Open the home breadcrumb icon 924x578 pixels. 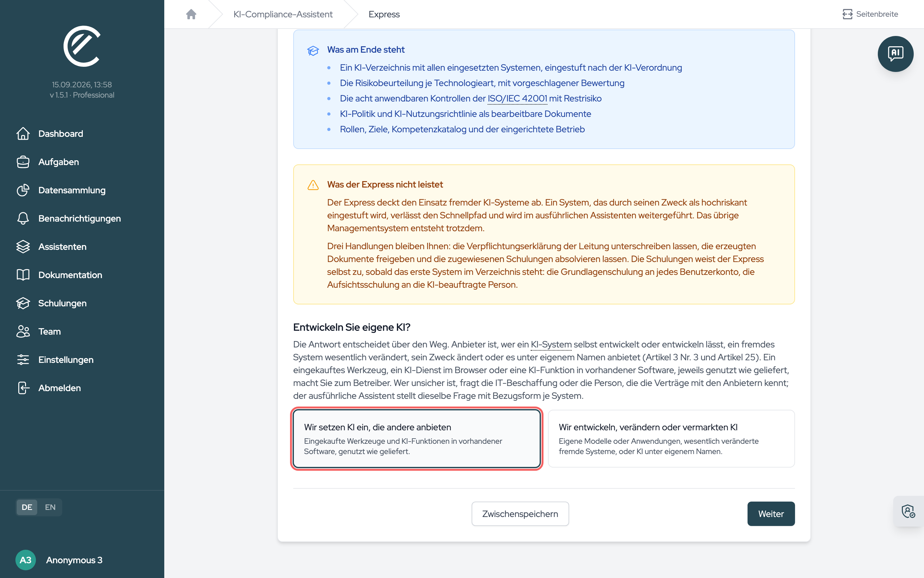(x=191, y=14)
